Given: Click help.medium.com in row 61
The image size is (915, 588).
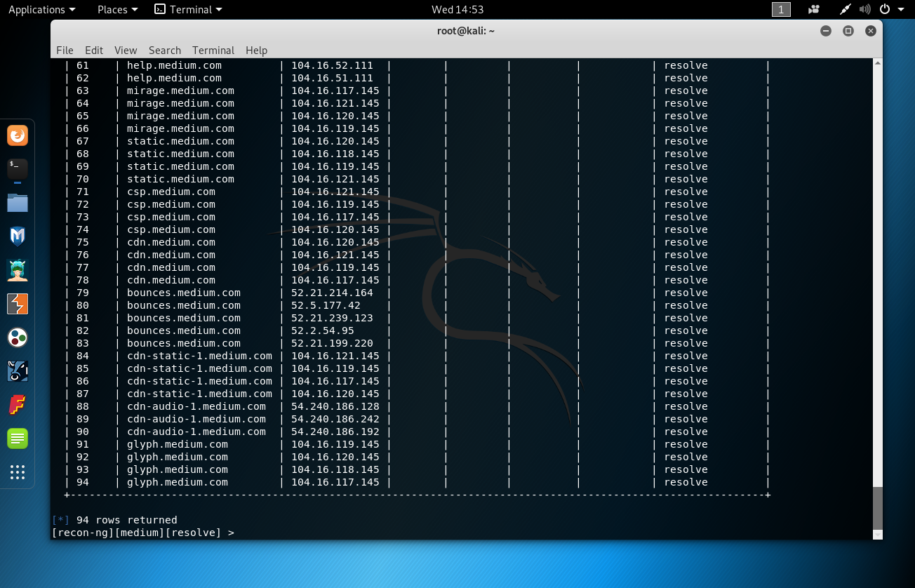Looking at the screenshot, I should [x=174, y=65].
